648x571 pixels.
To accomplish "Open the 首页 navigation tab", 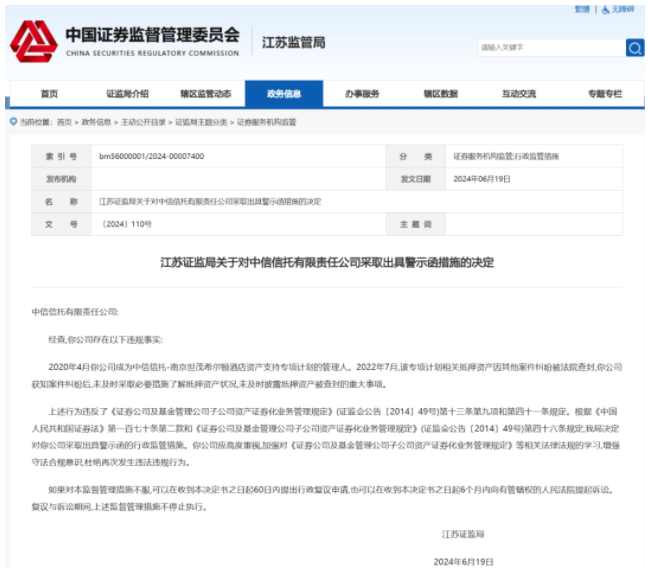I will [49, 94].
